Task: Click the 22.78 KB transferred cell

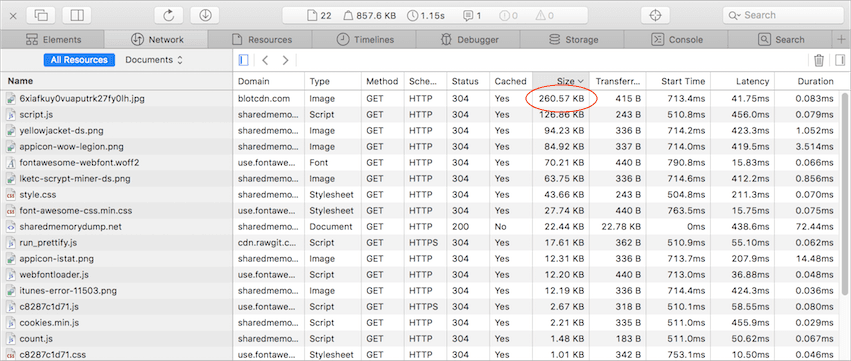Action: click(x=618, y=227)
